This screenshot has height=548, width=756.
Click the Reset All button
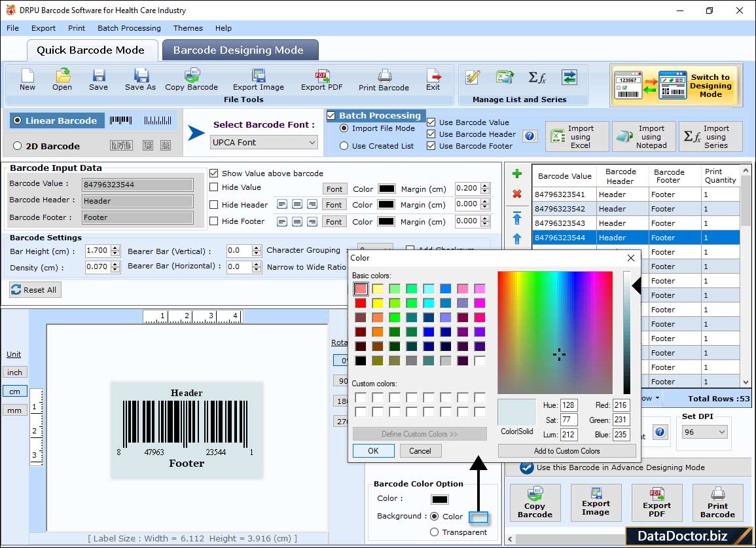[x=35, y=289]
